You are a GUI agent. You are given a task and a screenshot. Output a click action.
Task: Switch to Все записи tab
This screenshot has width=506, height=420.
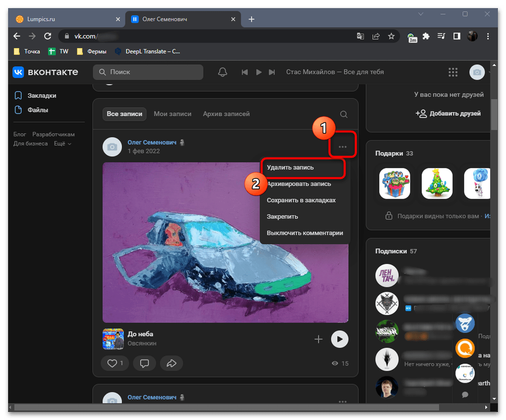[124, 114]
